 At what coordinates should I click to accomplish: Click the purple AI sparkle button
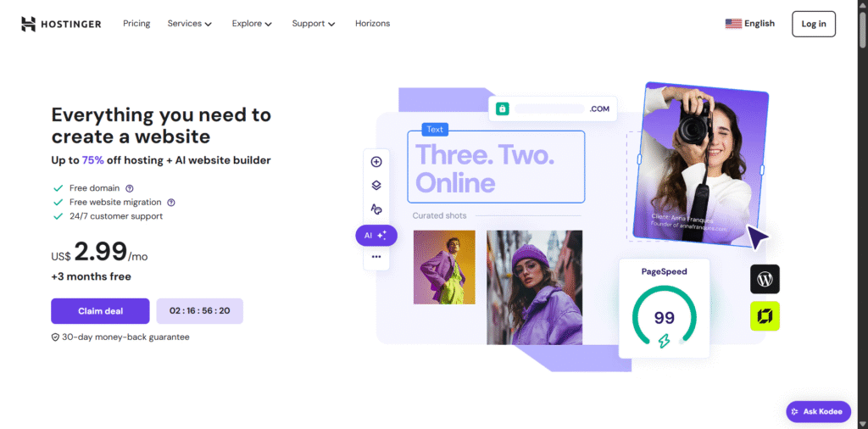click(x=376, y=235)
